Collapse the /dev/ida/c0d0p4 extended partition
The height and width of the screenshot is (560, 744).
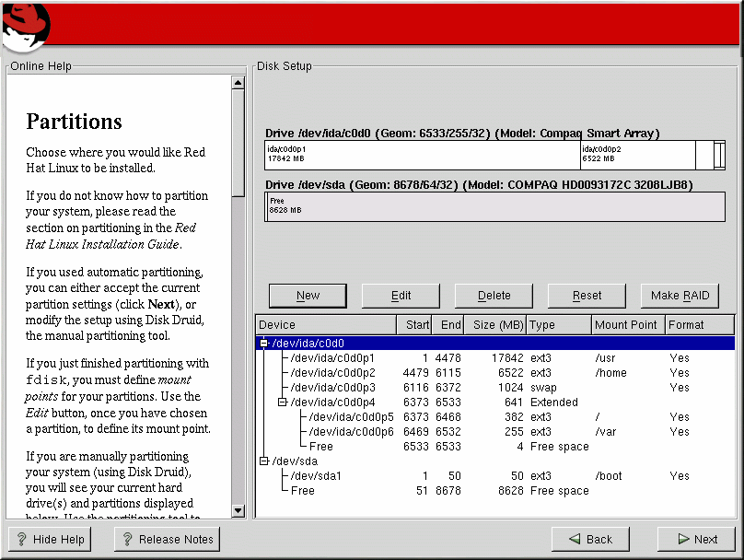tap(283, 402)
